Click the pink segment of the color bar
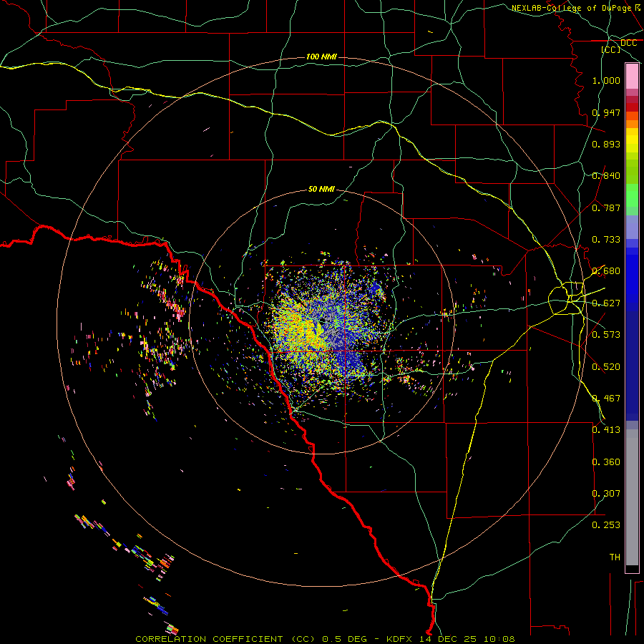Viewport: 644px width, 644px height. [632, 77]
